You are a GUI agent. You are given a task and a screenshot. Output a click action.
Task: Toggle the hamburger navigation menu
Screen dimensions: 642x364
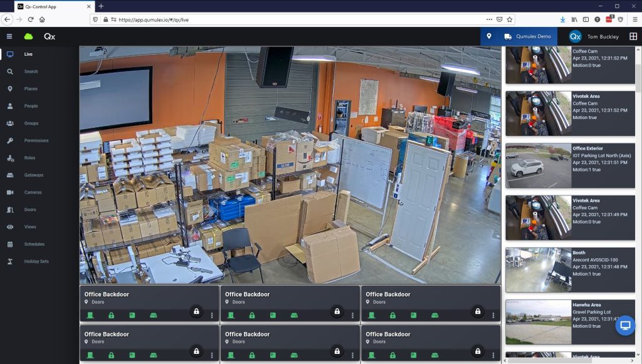click(x=9, y=36)
